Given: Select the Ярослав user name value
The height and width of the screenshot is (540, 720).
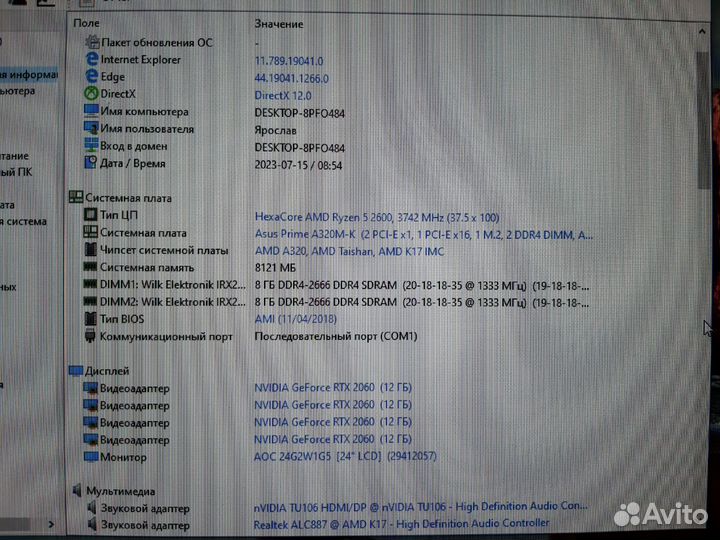Looking at the screenshot, I should coord(276,130).
